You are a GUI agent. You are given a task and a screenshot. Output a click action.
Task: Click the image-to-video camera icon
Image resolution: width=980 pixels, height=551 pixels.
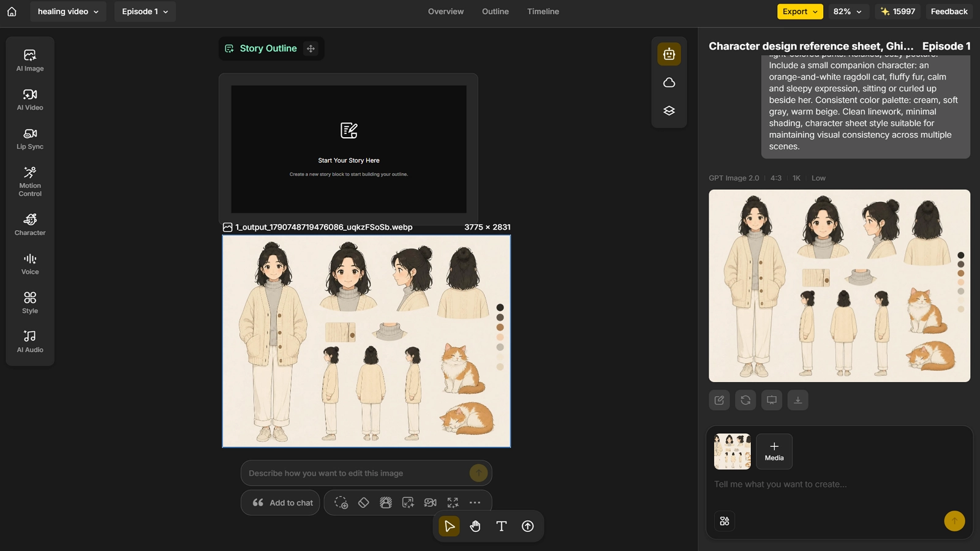coord(431,503)
